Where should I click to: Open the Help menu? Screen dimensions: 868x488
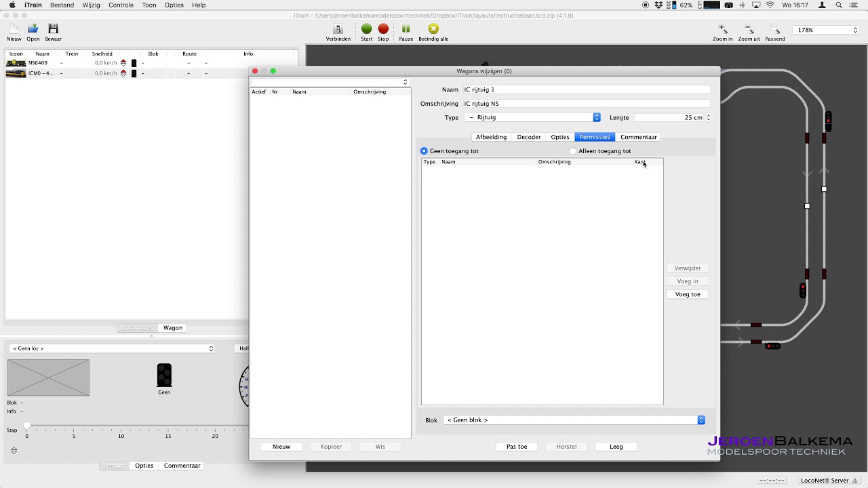(x=199, y=5)
